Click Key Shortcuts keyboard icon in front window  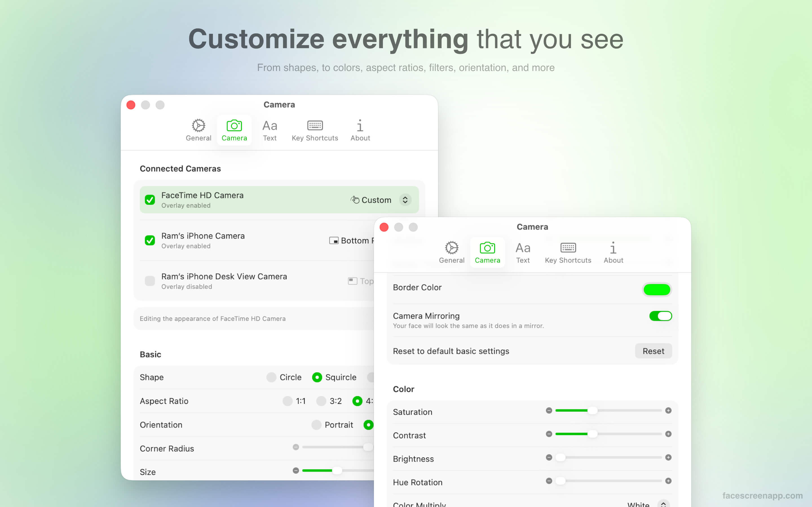pyautogui.click(x=568, y=248)
